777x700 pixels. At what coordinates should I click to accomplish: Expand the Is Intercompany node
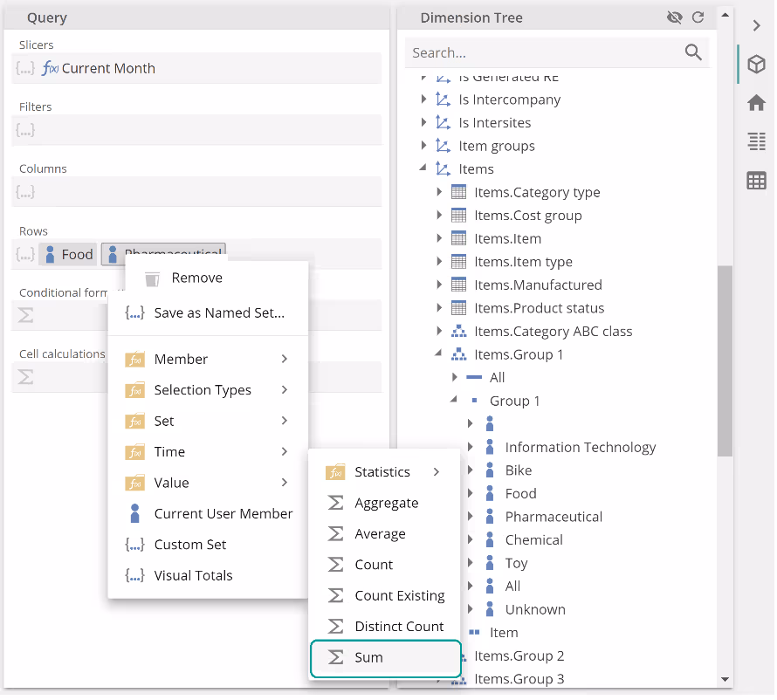(x=423, y=100)
